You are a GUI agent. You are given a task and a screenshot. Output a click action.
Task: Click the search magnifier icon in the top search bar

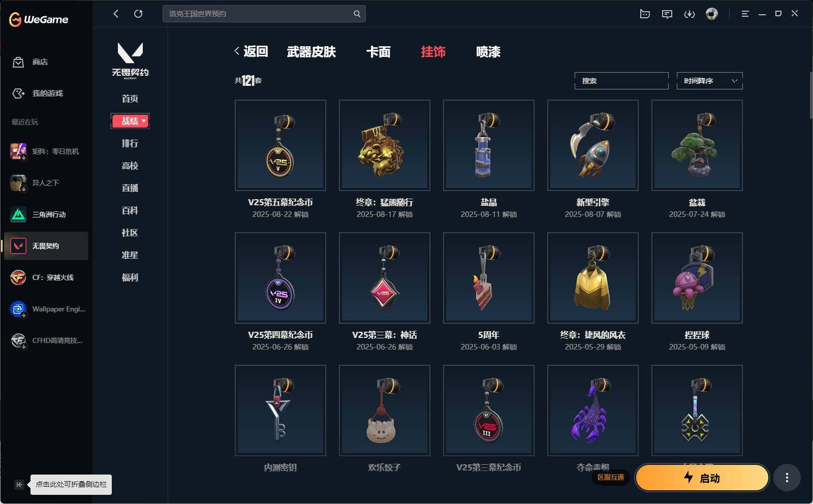[x=357, y=14]
